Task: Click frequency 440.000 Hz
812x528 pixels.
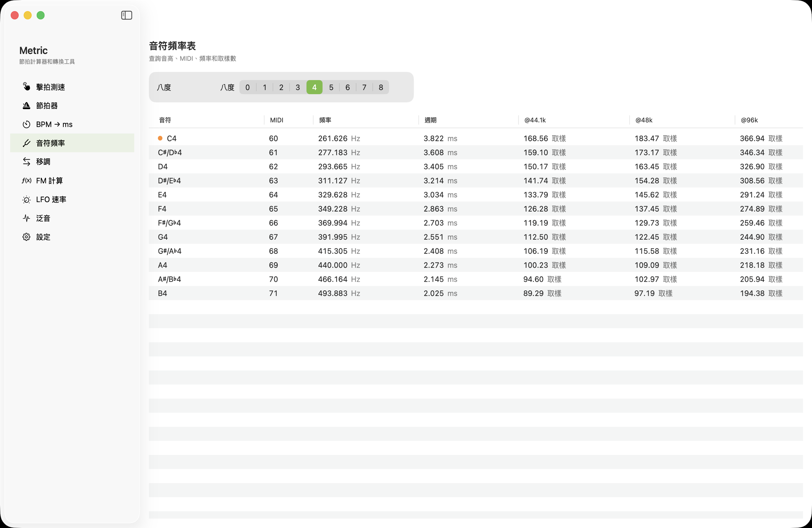Action: tap(339, 265)
